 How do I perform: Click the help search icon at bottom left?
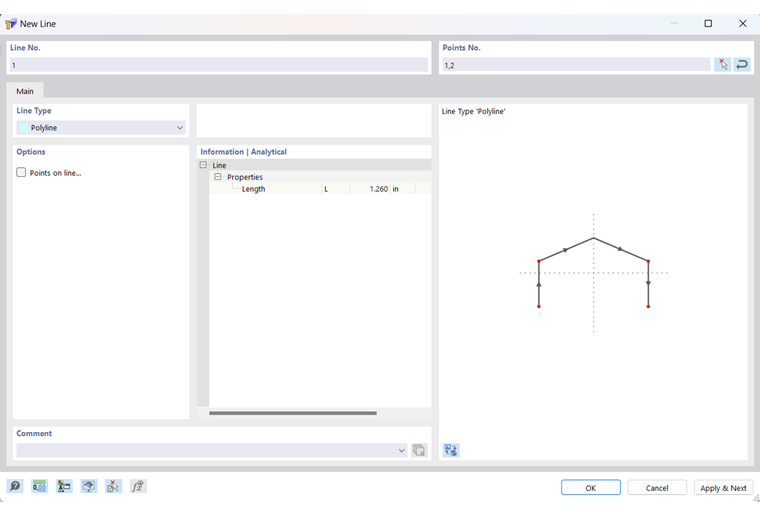coord(15,486)
